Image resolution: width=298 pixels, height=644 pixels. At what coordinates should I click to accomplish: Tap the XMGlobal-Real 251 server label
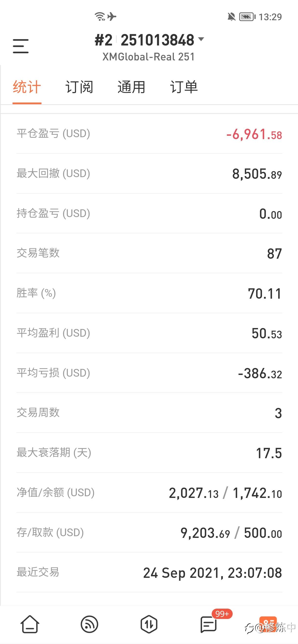click(x=149, y=57)
